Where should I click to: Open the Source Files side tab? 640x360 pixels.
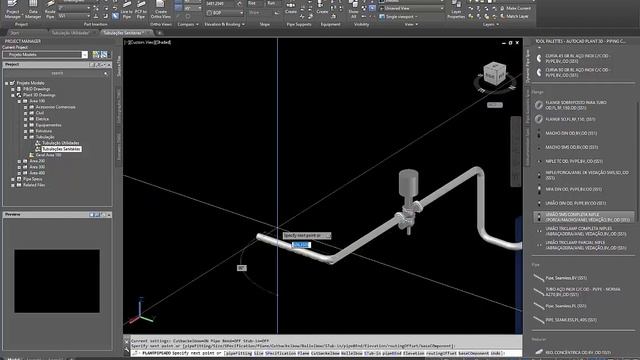pos(119,66)
